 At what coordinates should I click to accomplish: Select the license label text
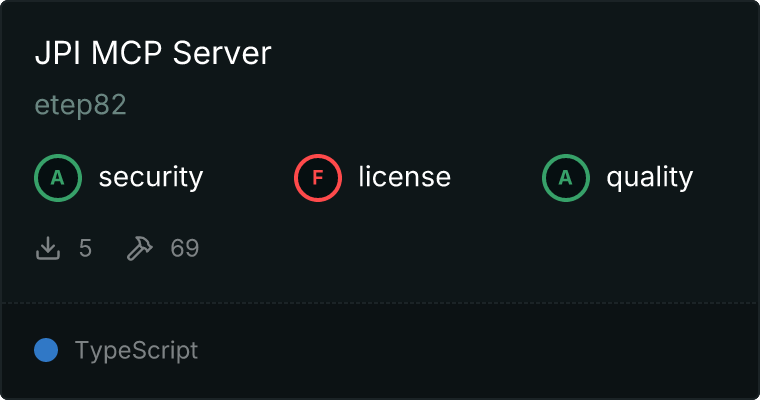[404, 178]
